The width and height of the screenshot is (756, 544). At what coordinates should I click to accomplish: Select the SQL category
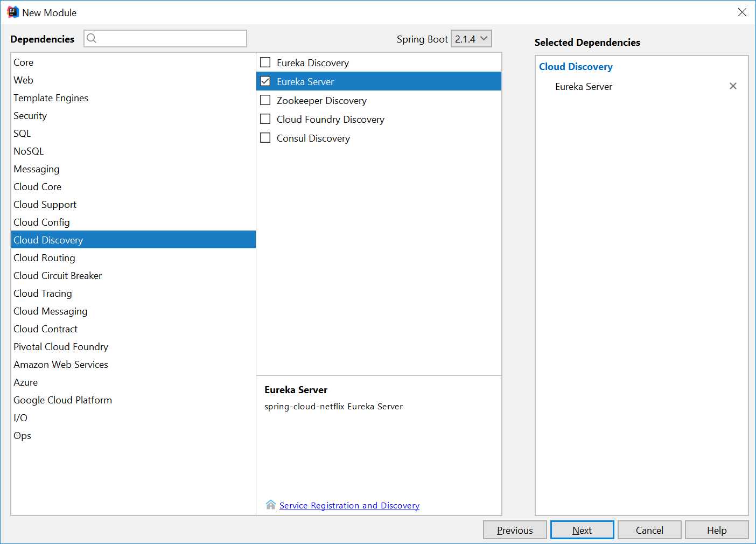pyautogui.click(x=134, y=134)
